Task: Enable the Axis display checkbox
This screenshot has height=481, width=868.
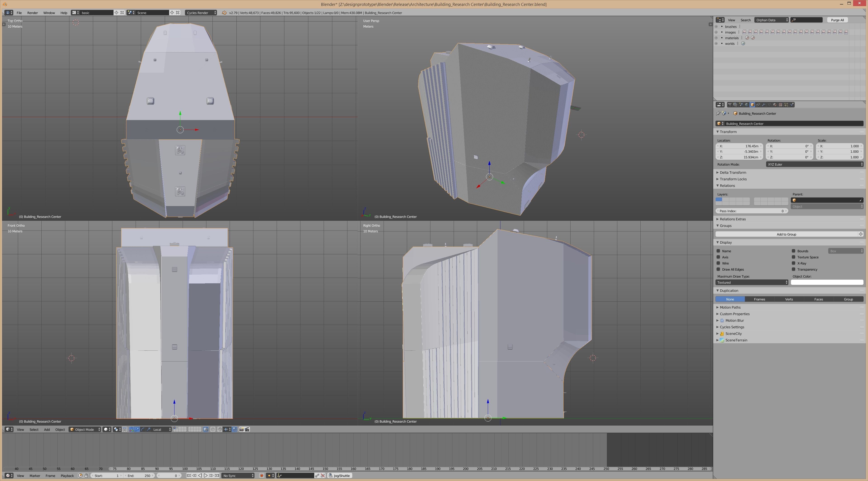Action: (x=718, y=257)
